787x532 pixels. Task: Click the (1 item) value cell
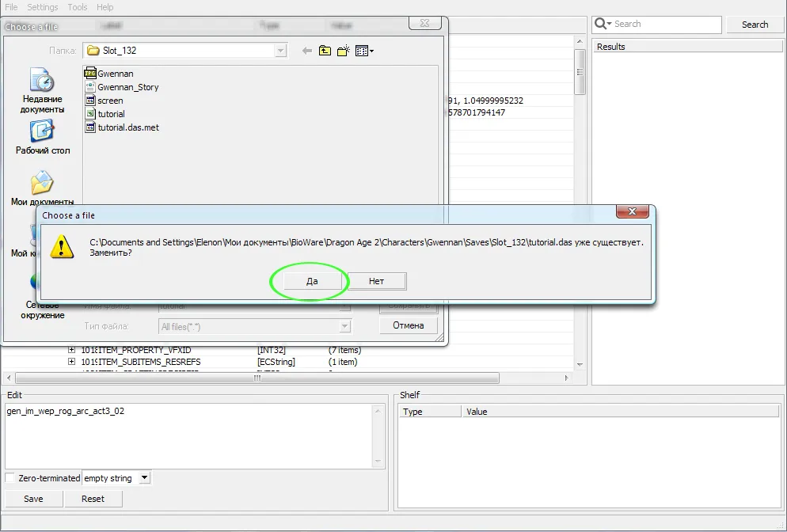click(343, 361)
